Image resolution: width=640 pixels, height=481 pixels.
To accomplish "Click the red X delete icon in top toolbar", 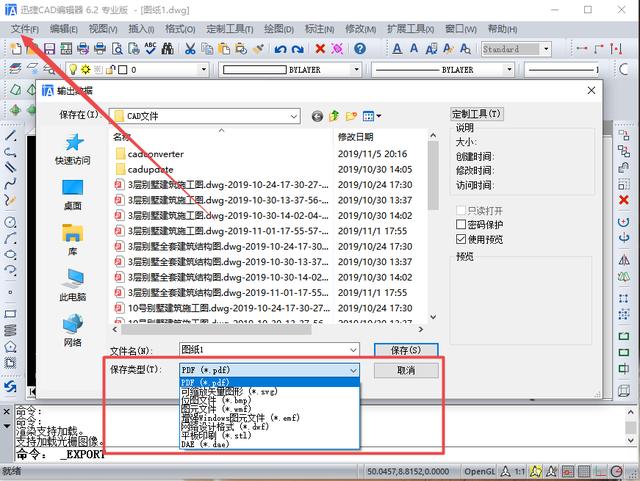I will click(320, 49).
